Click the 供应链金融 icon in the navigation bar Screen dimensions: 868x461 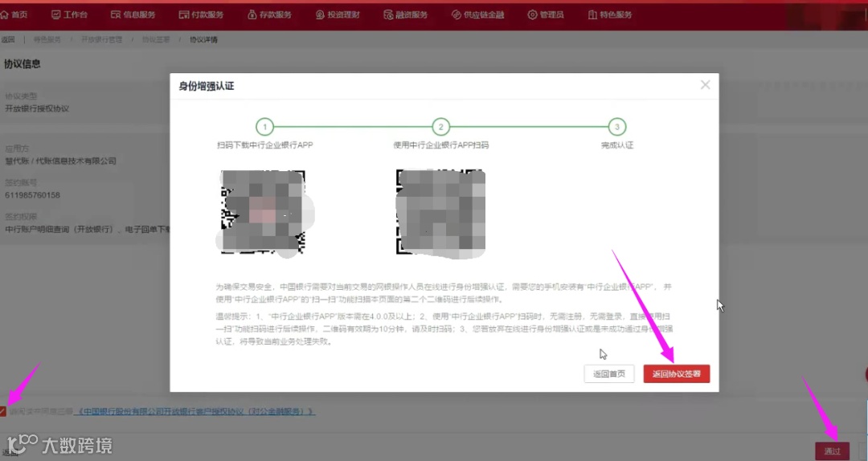[457, 14]
